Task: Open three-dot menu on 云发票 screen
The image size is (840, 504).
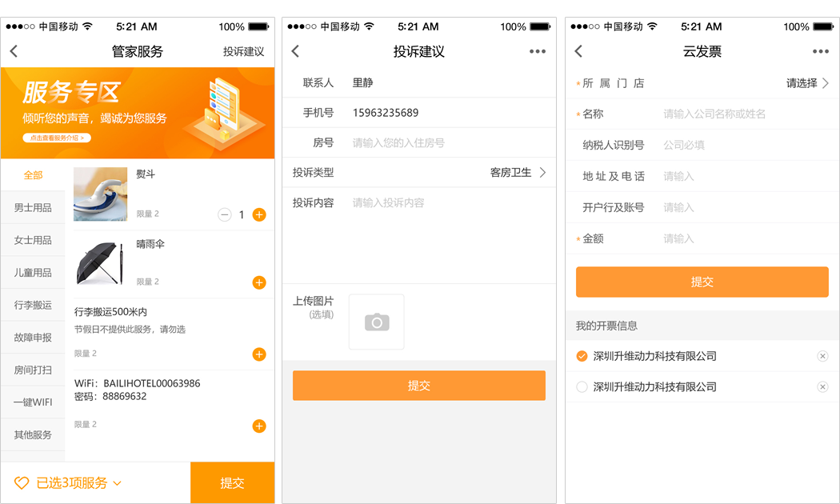Action: [821, 51]
